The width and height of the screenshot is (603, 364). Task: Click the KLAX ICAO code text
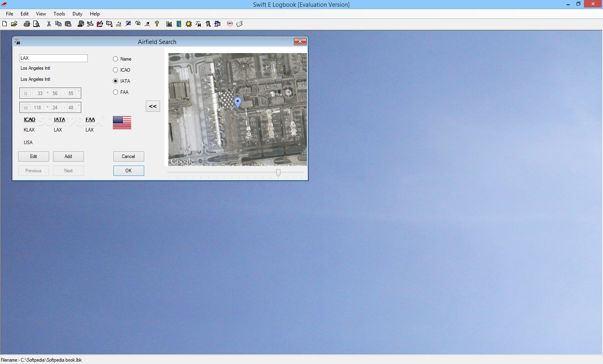[29, 130]
